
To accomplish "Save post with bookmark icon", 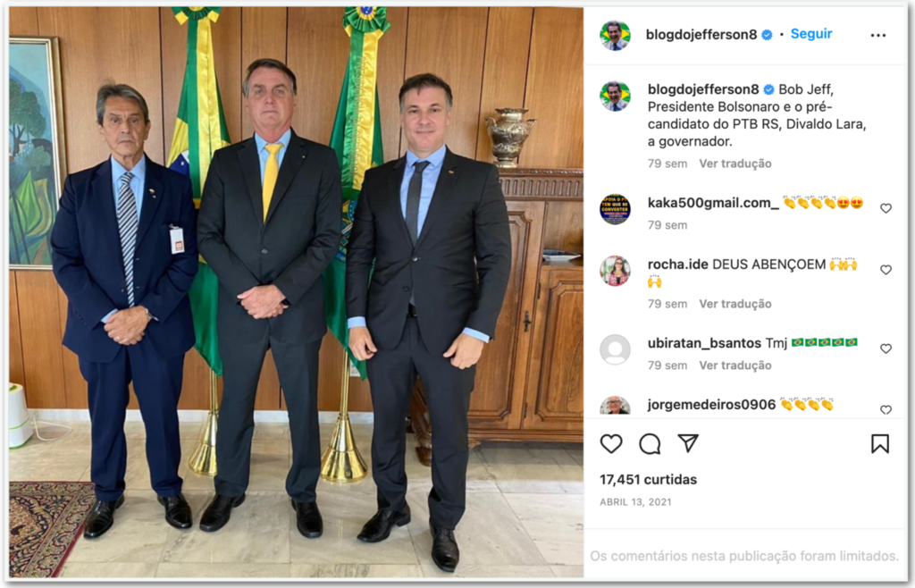I will 880,444.
